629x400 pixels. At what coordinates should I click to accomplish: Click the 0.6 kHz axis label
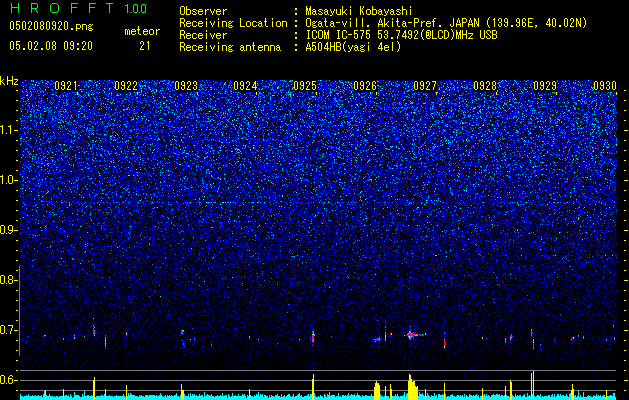click(x=8, y=380)
